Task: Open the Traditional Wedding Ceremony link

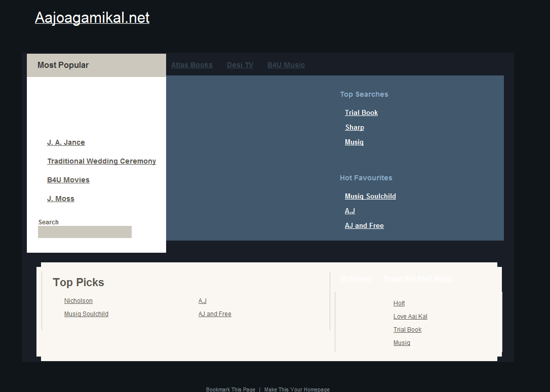Action: [x=102, y=161]
